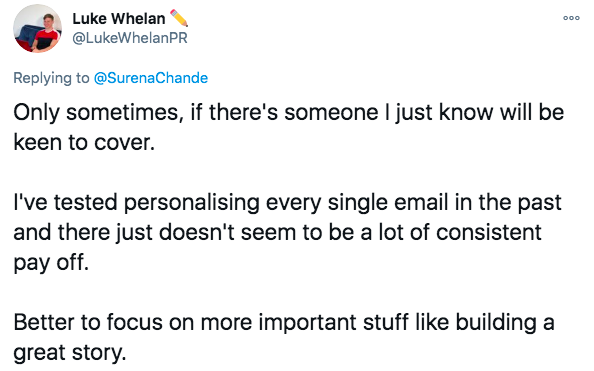Screen dimensions: 594x371
Task: Click the text "keen to cover."
Action: [x=84, y=142]
